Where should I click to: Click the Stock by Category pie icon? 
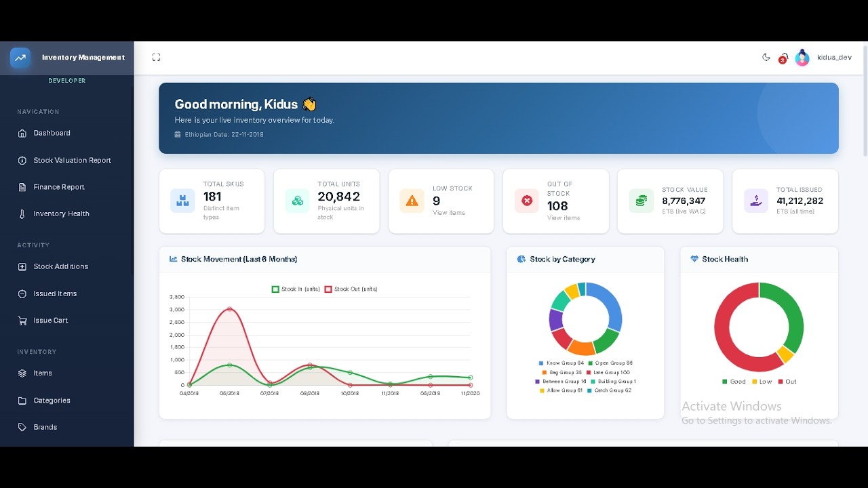521,260
